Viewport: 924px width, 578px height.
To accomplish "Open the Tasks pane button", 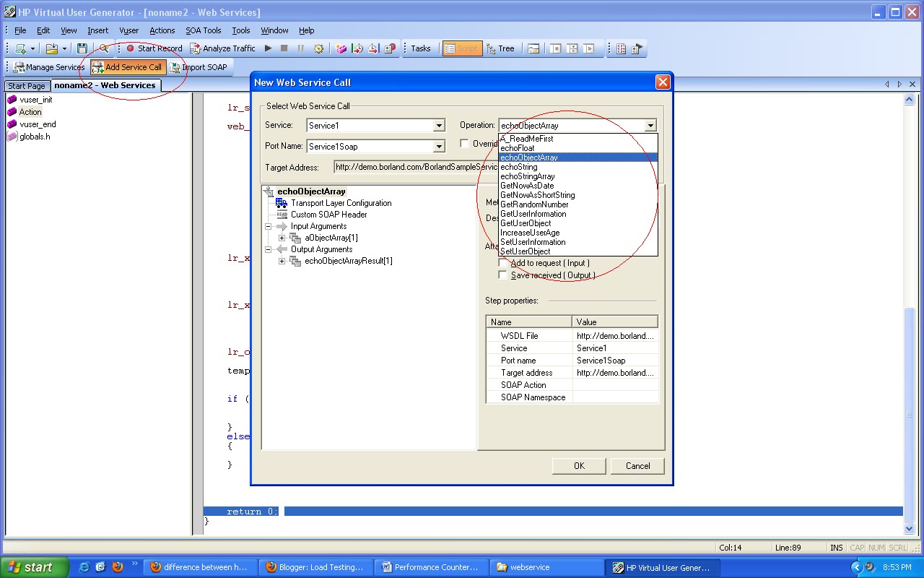I will [421, 48].
